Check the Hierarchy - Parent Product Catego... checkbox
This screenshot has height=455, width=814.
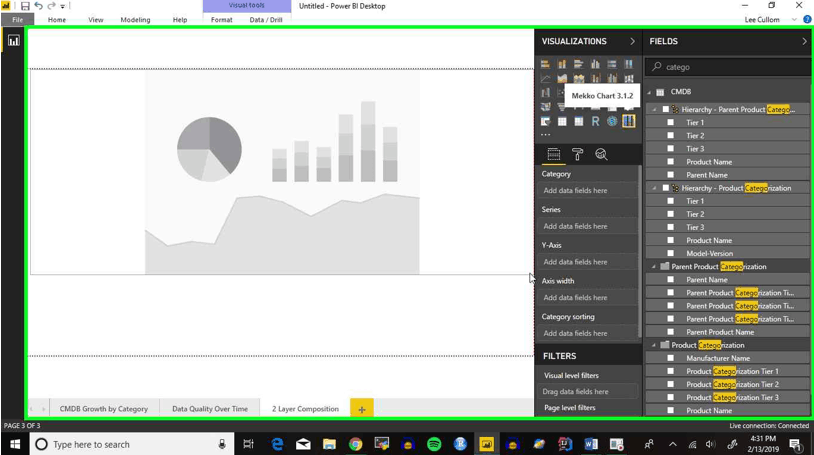[x=666, y=110]
